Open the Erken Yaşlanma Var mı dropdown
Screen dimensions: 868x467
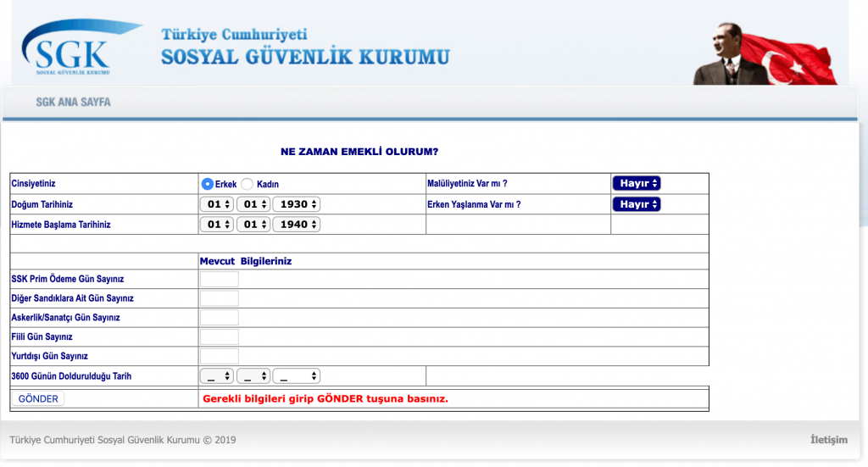pyautogui.click(x=636, y=204)
